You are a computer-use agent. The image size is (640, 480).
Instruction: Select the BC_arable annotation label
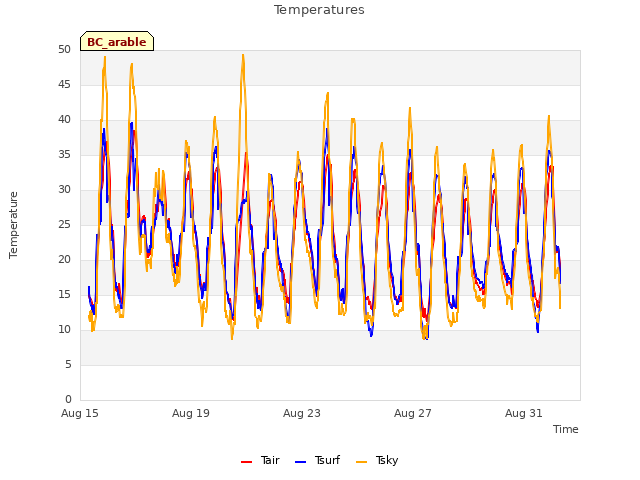coord(117,41)
